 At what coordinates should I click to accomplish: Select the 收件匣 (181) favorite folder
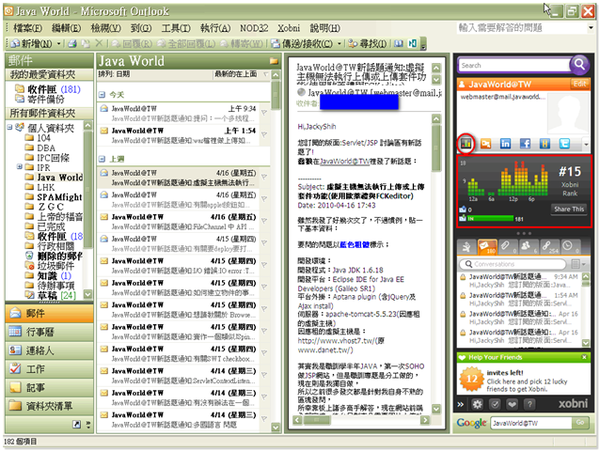click(x=47, y=90)
